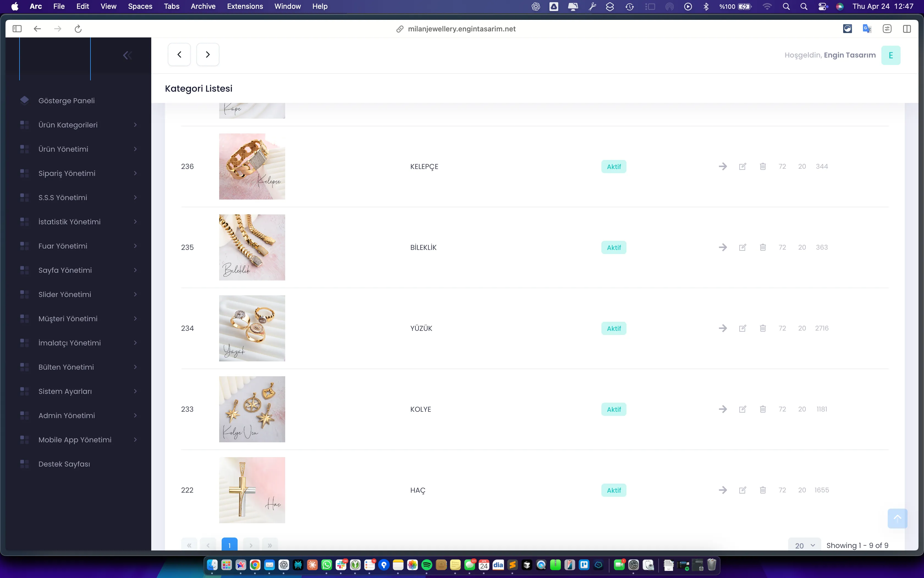Click the KELEPÇE category thumbnail

(x=252, y=166)
